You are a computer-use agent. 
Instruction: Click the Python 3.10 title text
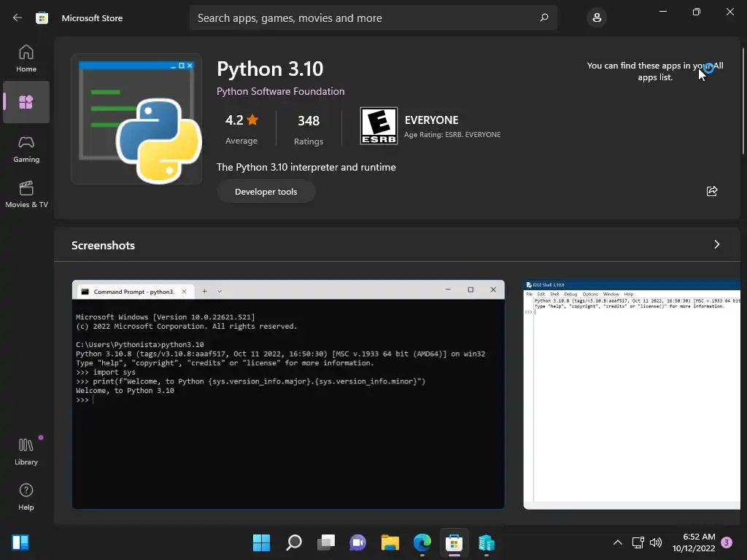pos(270,69)
